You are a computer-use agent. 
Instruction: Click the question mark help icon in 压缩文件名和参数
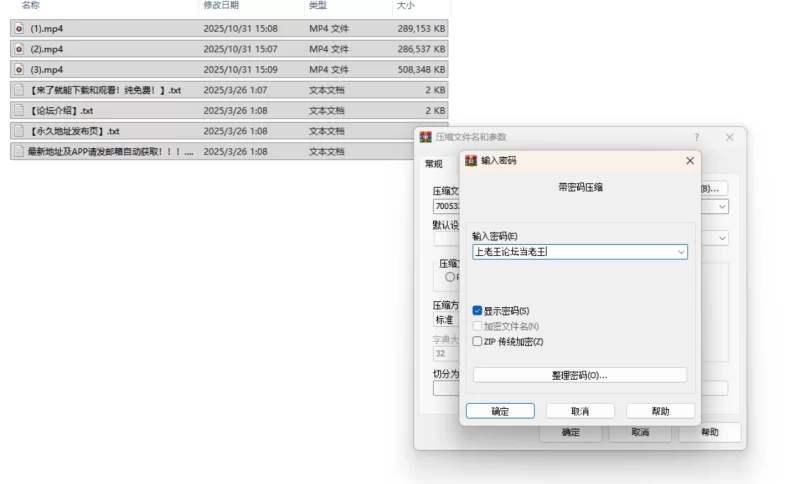click(697, 137)
